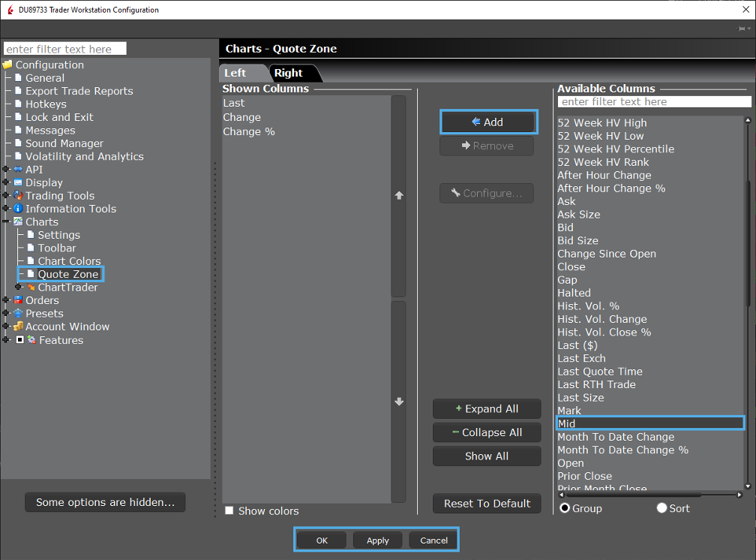756x560 pixels.
Task: Click the Show All button
Action: click(487, 456)
